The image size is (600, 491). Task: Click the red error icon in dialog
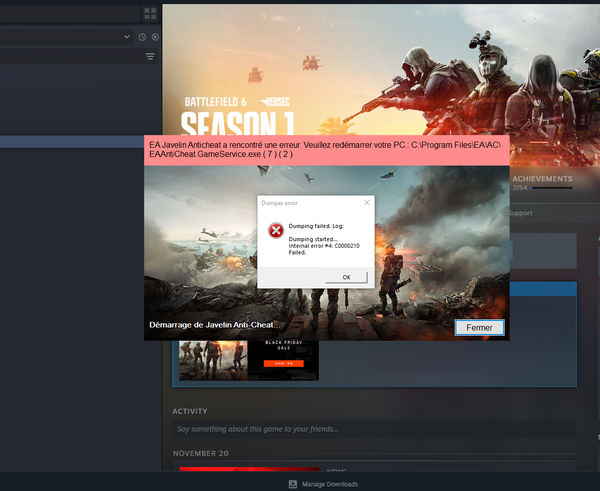[276, 231]
